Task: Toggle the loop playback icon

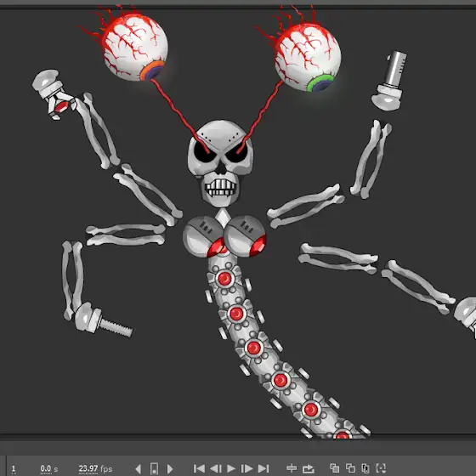Action: click(308, 468)
